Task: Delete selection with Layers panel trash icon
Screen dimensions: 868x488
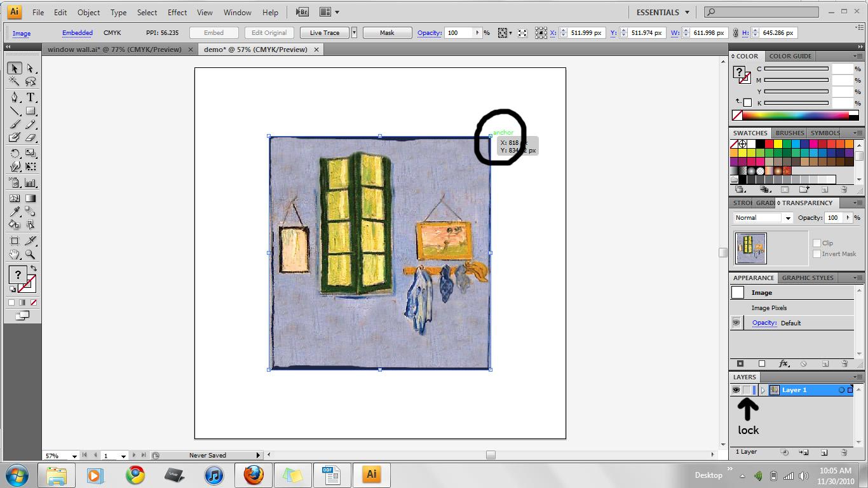Action: [844, 452]
